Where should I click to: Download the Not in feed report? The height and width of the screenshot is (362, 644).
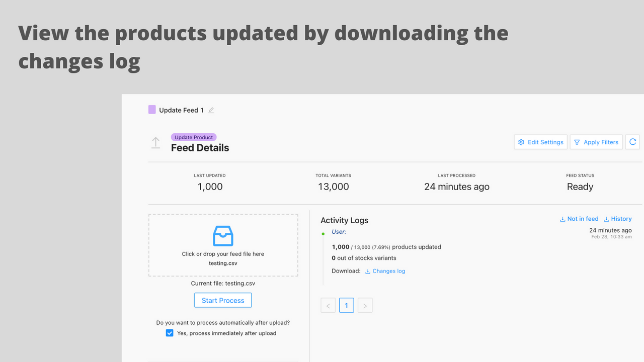[x=579, y=219]
